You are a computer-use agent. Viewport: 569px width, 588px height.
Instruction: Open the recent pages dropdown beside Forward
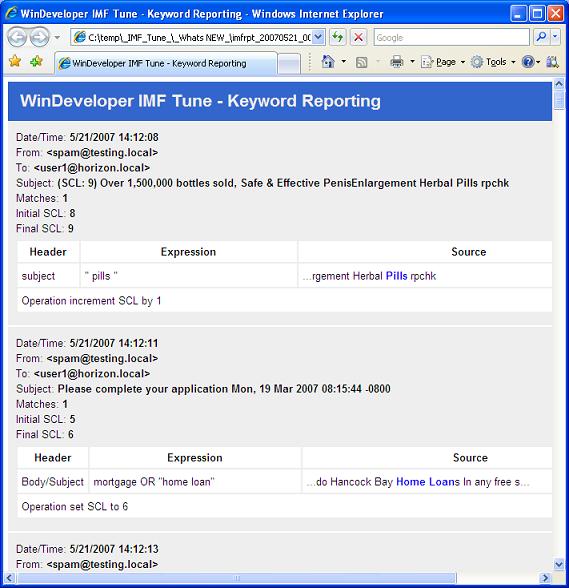pyautogui.click(x=57, y=38)
